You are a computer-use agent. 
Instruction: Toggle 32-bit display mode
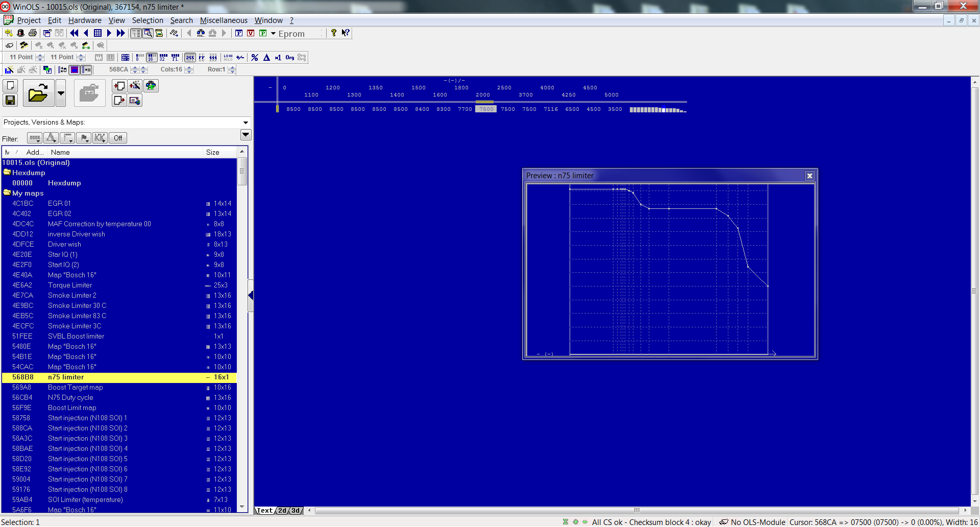tap(163, 58)
